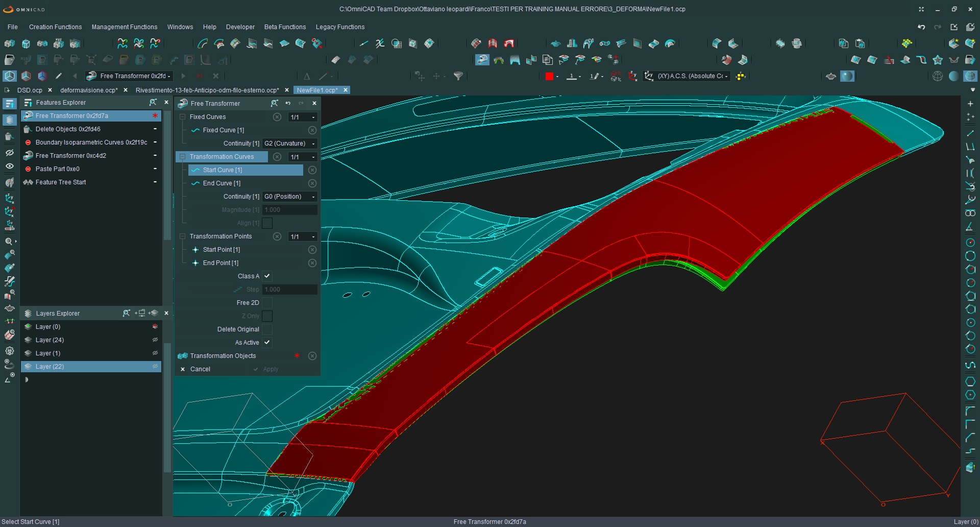Click the undo arrow in top-right corner
The width and height of the screenshot is (980, 527).
pyautogui.click(x=921, y=27)
